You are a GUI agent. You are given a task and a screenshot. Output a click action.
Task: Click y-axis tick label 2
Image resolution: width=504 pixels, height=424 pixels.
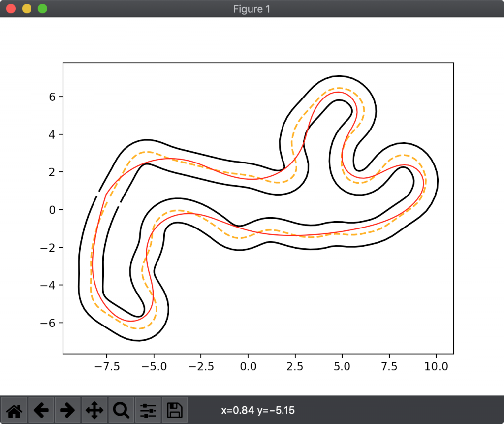pos(52,172)
